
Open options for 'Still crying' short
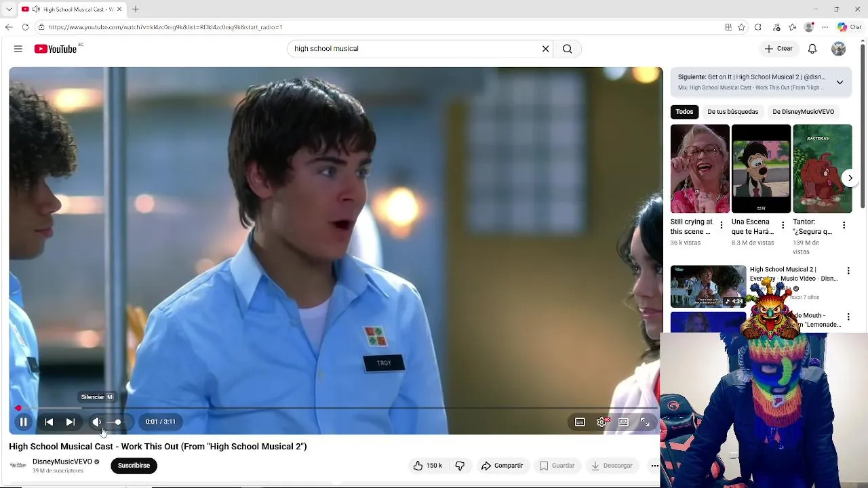(x=722, y=225)
